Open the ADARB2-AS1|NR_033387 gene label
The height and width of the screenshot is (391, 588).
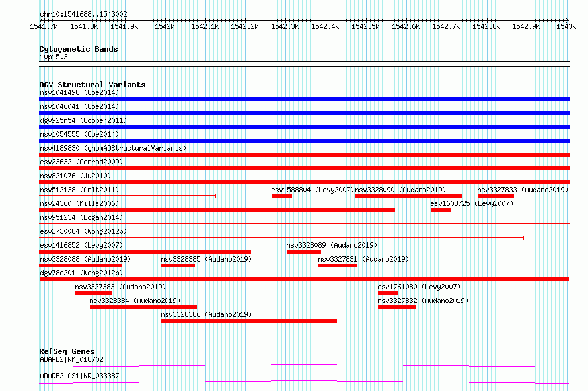tap(79, 376)
